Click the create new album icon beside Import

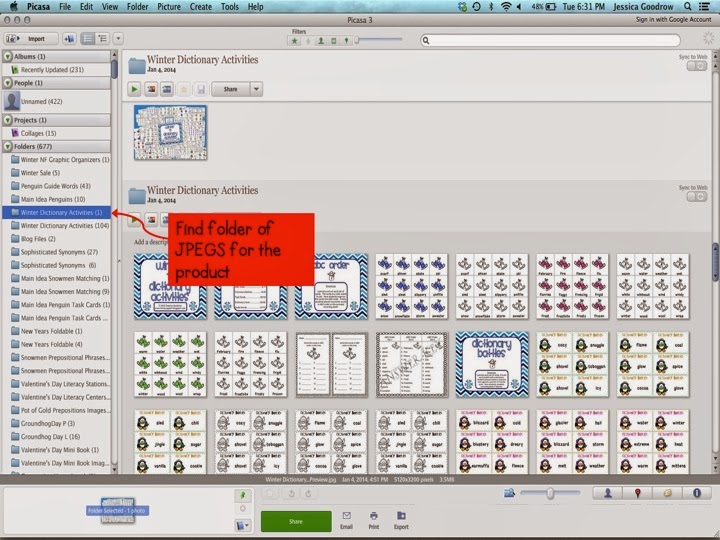click(x=69, y=39)
